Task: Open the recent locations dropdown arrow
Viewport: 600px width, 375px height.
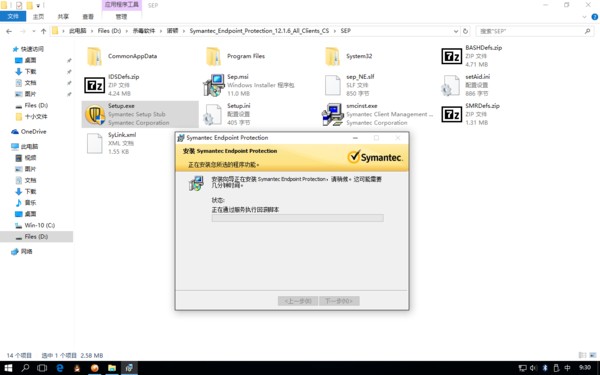Action: click(x=34, y=31)
